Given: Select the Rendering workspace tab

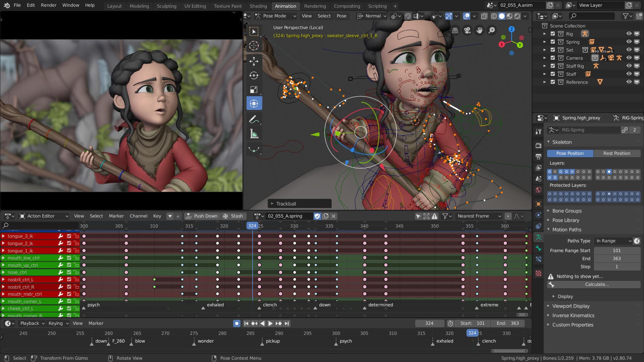Looking at the screenshot, I should point(315,6).
